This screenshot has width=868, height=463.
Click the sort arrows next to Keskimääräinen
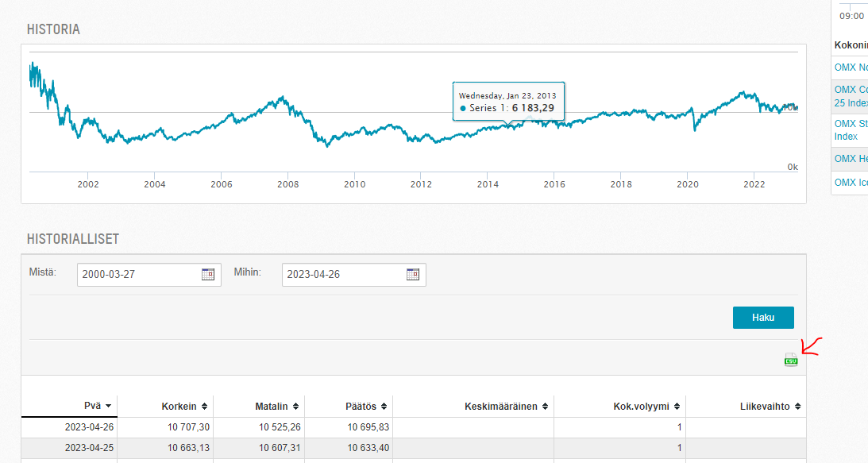pyautogui.click(x=546, y=406)
